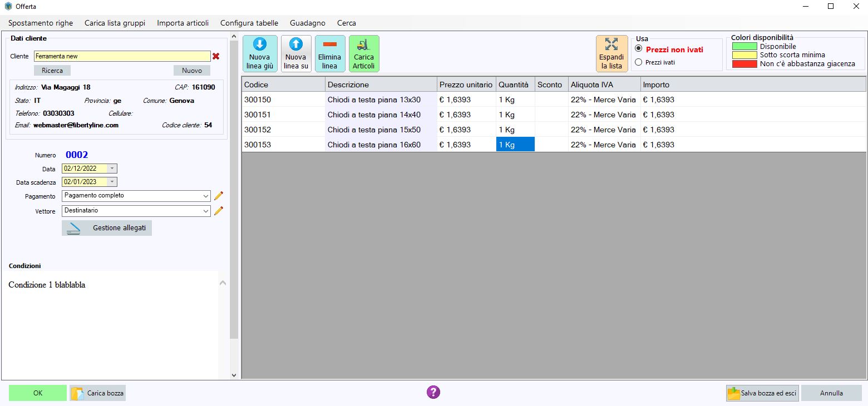Click Nuova linea su arrow icon
The image size is (868, 406).
(x=296, y=44)
